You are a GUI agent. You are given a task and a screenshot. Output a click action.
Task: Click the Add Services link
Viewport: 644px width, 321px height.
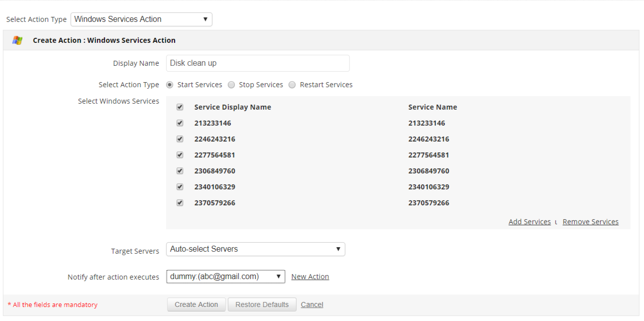pyautogui.click(x=530, y=222)
